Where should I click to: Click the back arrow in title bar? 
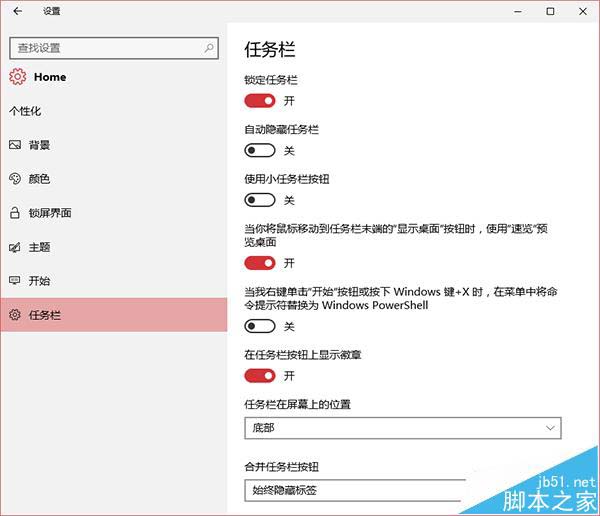pyautogui.click(x=17, y=11)
